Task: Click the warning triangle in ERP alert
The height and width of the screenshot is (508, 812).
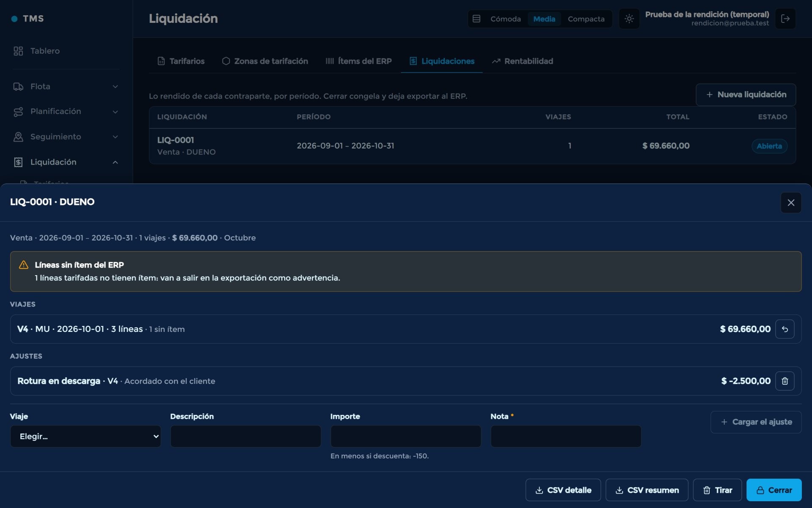Action: pos(24,265)
